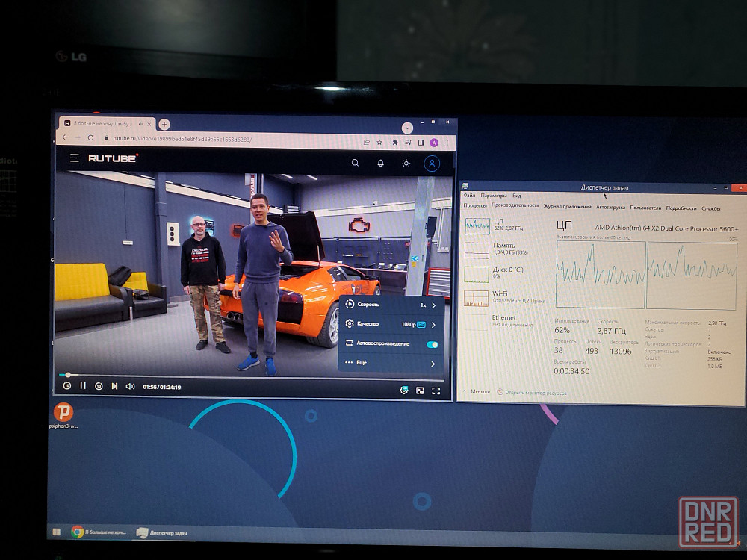Expand the Ещё more options entry
The image size is (747, 560).
(391, 363)
